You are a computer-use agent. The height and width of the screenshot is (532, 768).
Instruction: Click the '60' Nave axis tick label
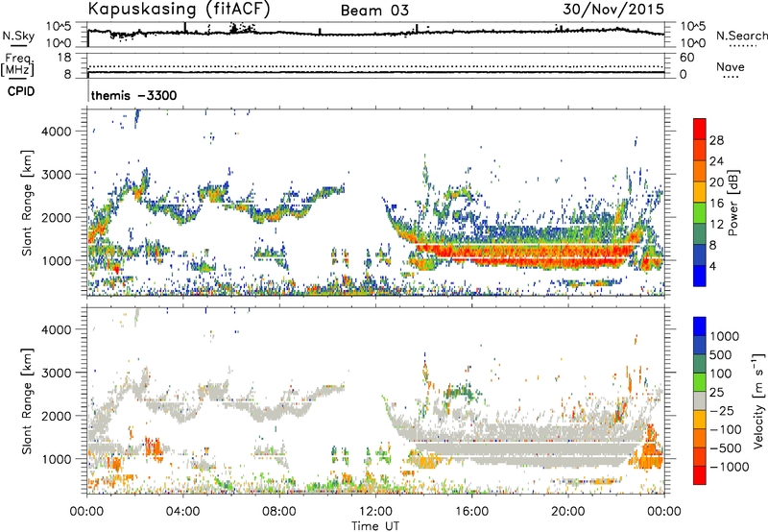[x=686, y=58]
